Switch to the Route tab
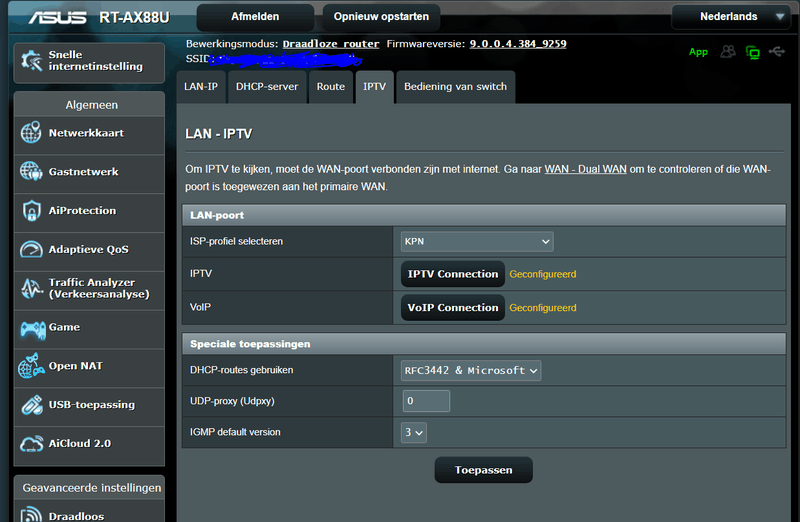 [x=331, y=87]
